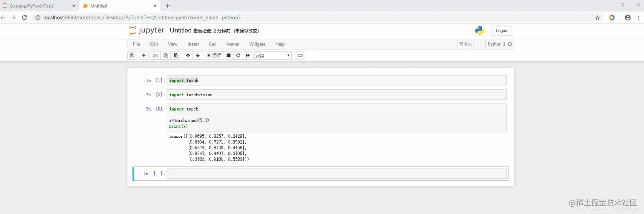
Task: Restart the kernel with the circular arrow
Action: 238,55
